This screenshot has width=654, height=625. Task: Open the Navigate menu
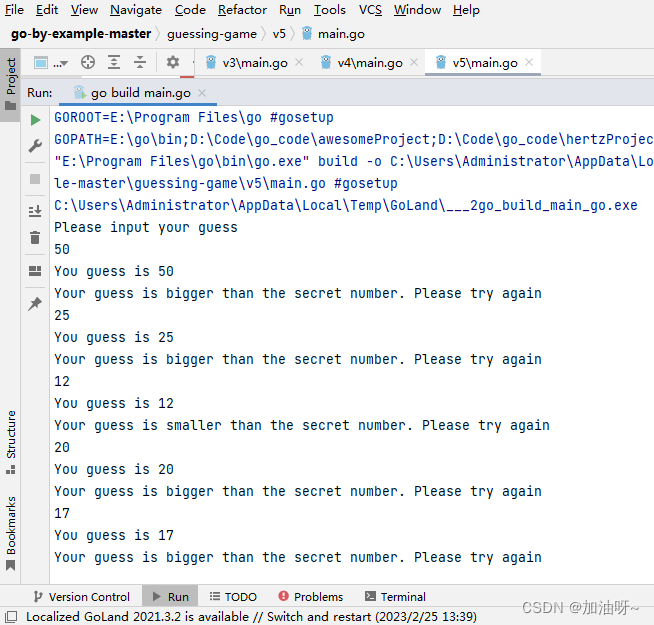tap(136, 10)
